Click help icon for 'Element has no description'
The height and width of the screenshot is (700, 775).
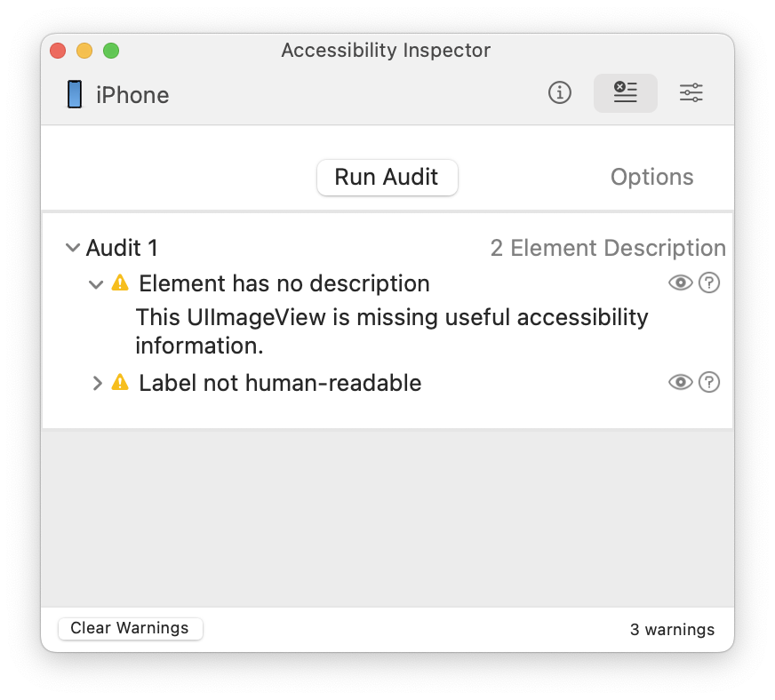pyautogui.click(x=709, y=283)
